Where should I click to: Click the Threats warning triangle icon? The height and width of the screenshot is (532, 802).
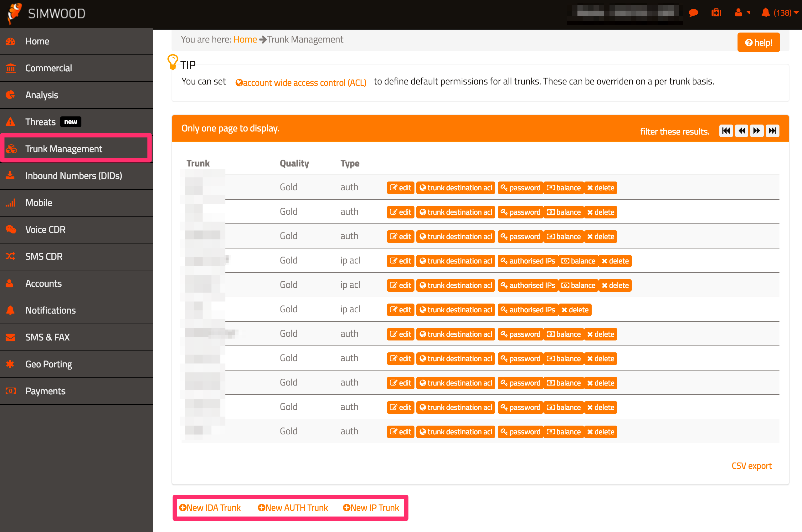(11, 122)
